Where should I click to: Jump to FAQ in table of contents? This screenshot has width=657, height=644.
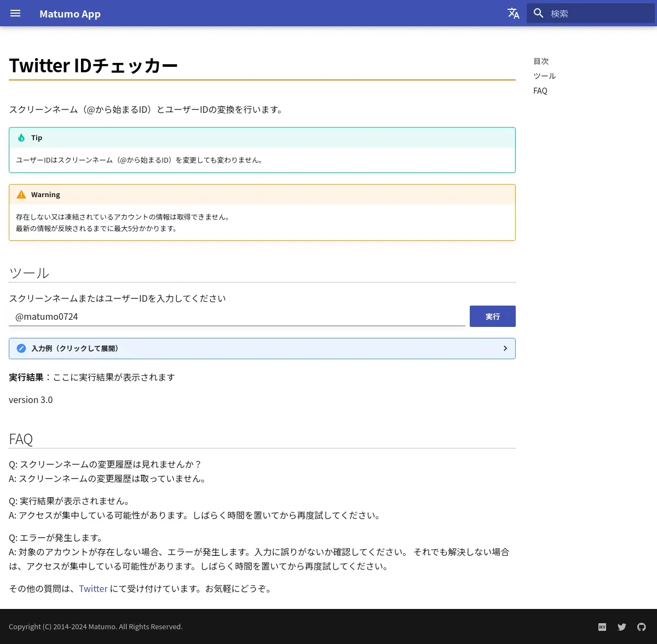[x=540, y=91]
